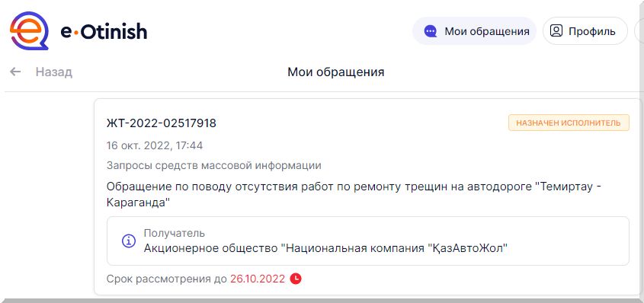
Task: Click the deadline date 26.10.2022
Action: [x=258, y=279]
